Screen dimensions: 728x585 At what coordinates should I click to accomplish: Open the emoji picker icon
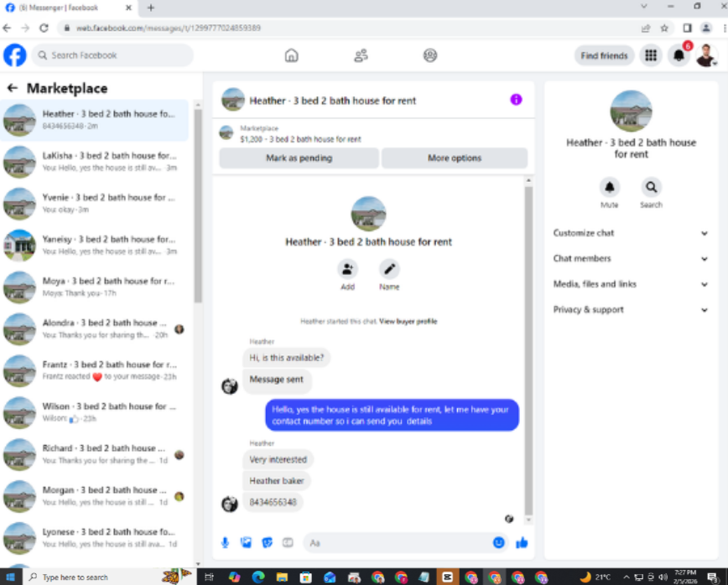click(498, 542)
